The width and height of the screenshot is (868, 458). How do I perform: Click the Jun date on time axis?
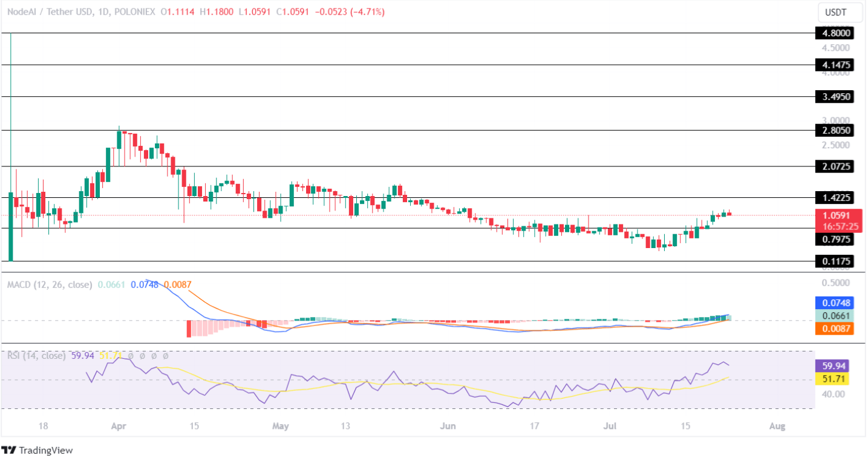click(x=448, y=427)
